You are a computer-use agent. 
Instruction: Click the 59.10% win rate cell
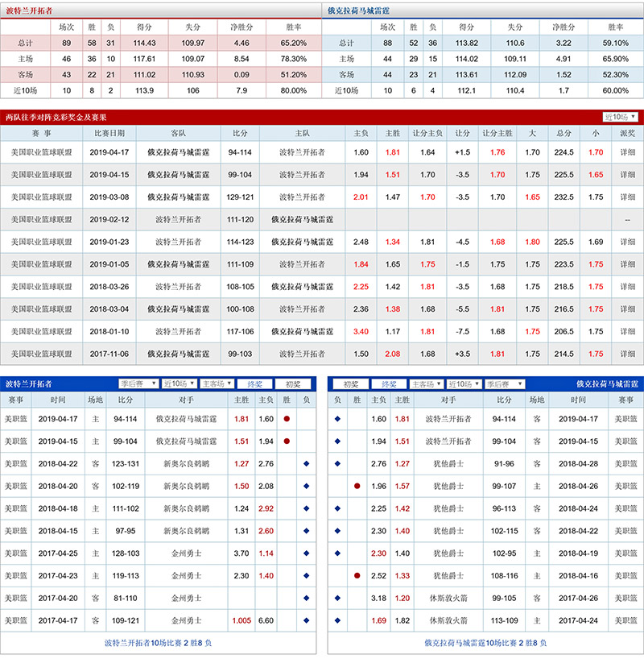pyautogui.click(x=616, y=43)
